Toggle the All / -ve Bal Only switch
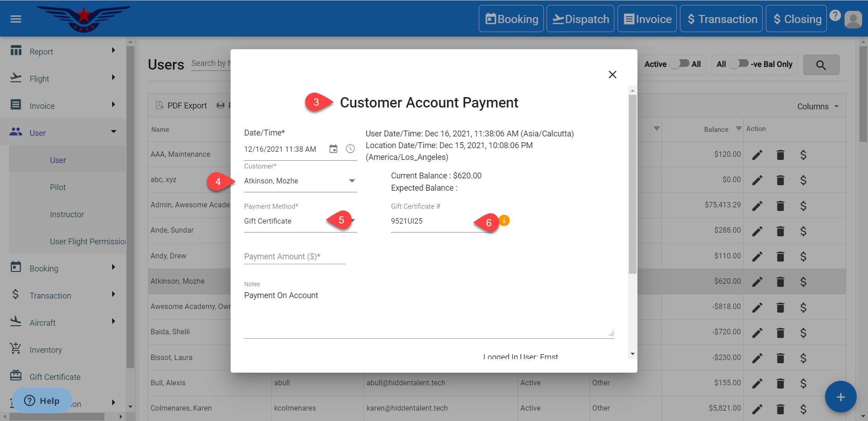This screenshot has width=868, height=421. point(739,64)
